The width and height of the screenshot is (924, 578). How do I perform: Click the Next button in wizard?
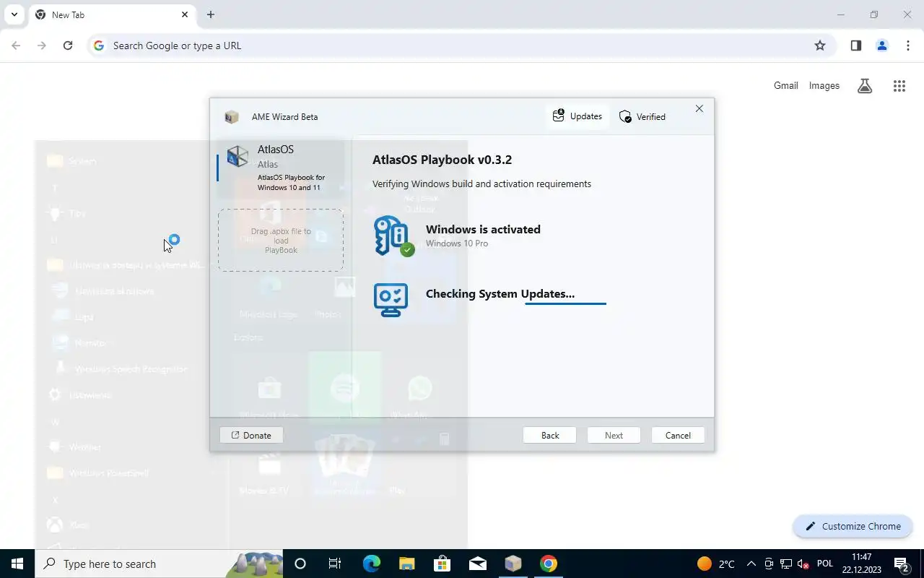pyautogui.click(x=614, y=435)
